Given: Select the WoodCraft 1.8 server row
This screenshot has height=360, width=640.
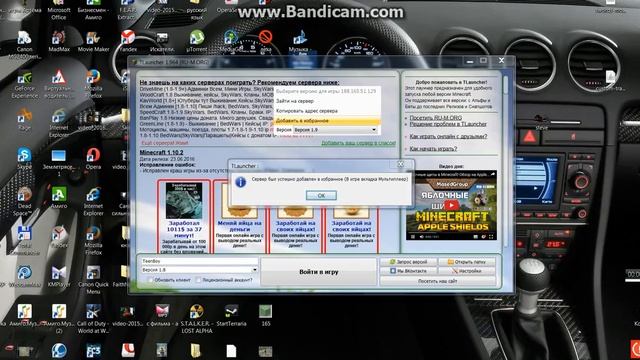Looking at the screenshot, I should pyautogui.click(x=206, y=94).
